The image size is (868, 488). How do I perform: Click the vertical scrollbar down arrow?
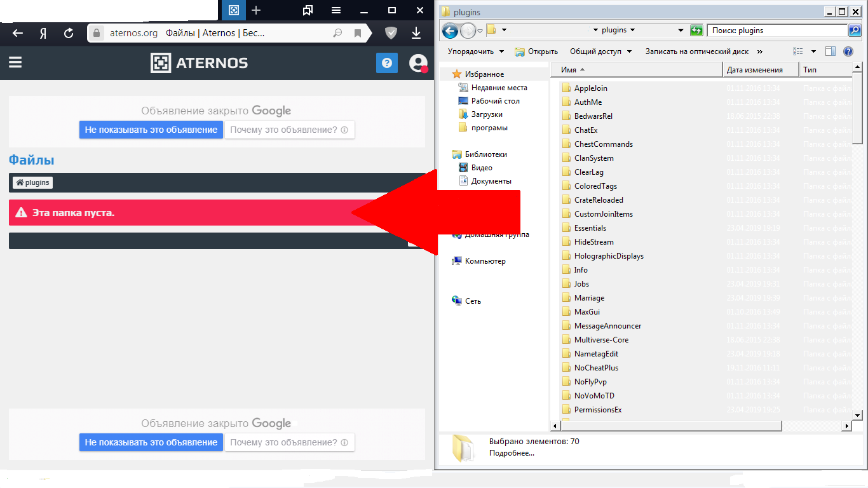point(857,414)
